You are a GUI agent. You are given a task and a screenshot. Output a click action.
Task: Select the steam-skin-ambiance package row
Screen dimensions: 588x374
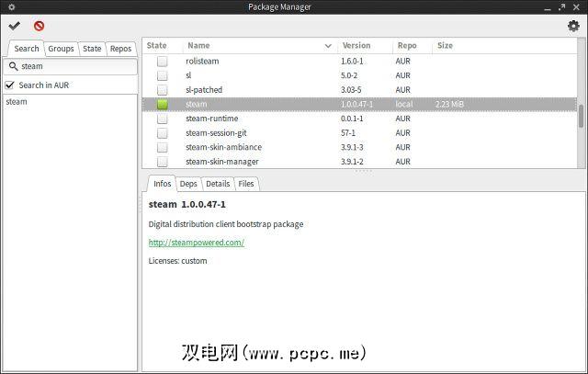tap(359, 147)
